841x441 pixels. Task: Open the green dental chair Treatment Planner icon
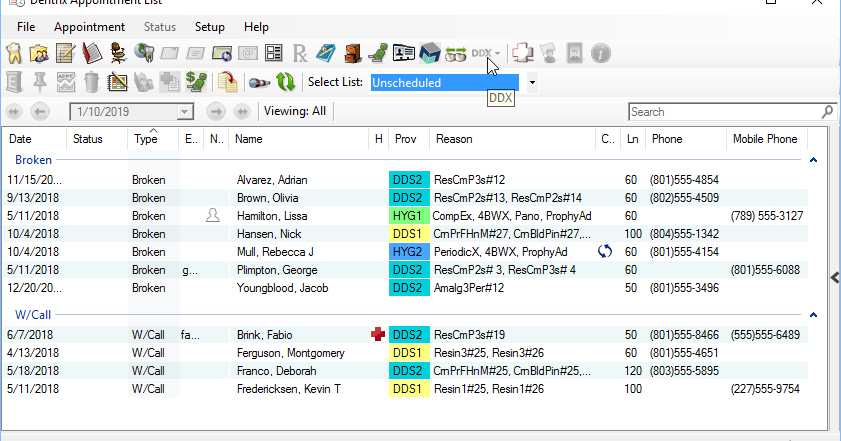pyautogui.click(x=378, y=53)
